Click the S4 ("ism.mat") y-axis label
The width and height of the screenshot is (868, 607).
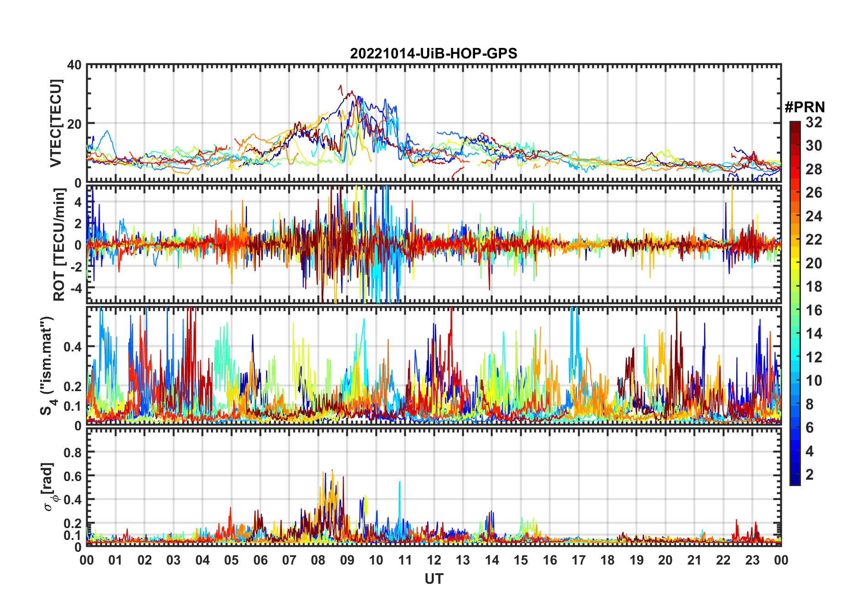[x=48, y=366]
